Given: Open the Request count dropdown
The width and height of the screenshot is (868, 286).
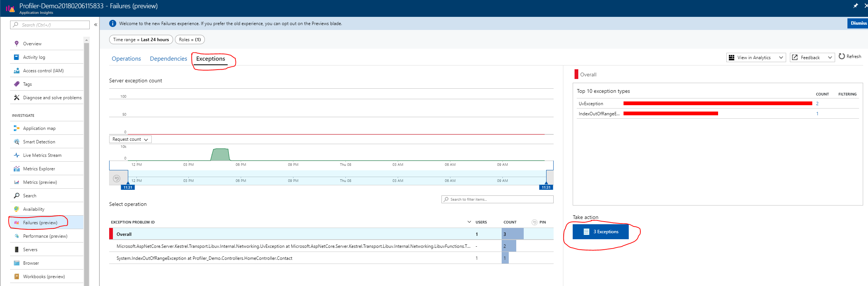Looking at the screenshot, I should pos(130,139).
